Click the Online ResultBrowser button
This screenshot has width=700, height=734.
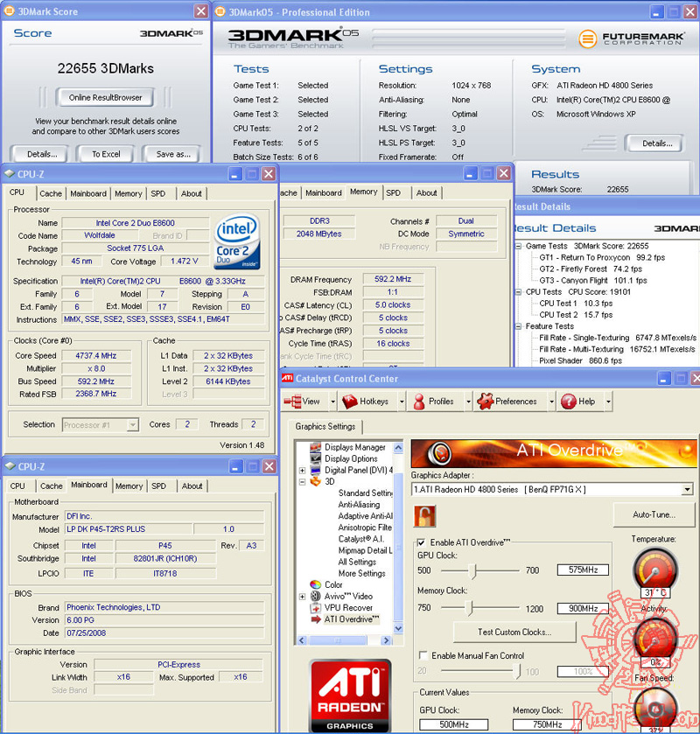pyautogui.click(x=105, y=97)
